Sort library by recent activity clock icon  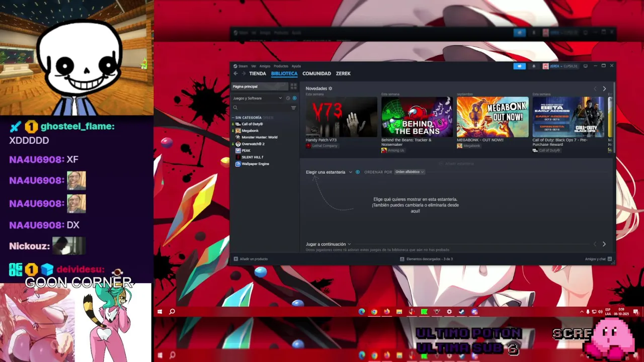pos(288,98)
